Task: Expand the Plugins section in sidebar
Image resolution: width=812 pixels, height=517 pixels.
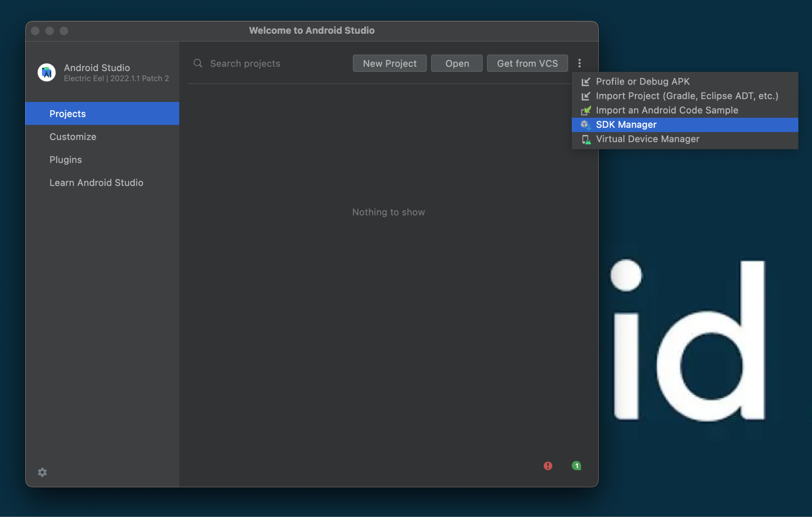Action: [x=65, y=159]
